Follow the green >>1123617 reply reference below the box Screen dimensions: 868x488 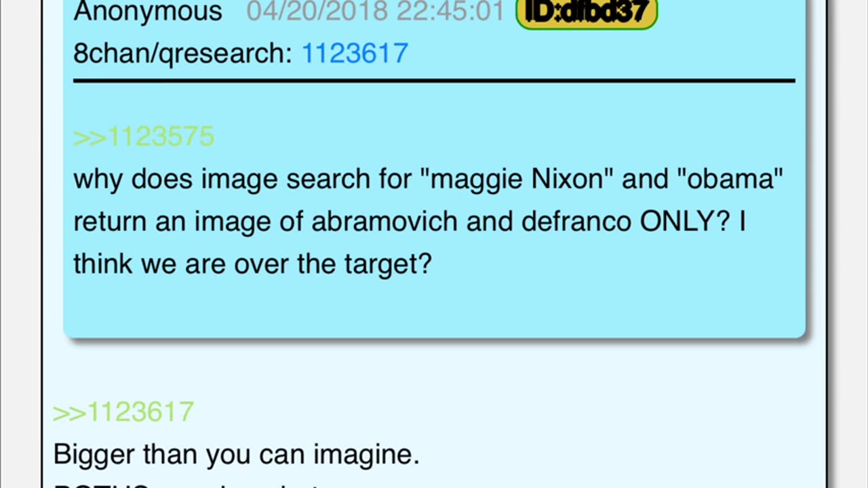[x=123, y=411]
